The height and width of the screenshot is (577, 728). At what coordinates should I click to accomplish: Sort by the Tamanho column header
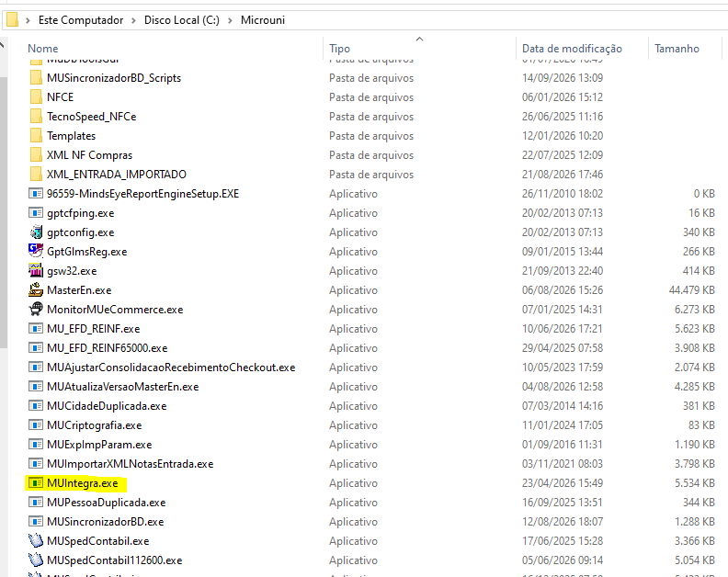click(x=677, y=49)
